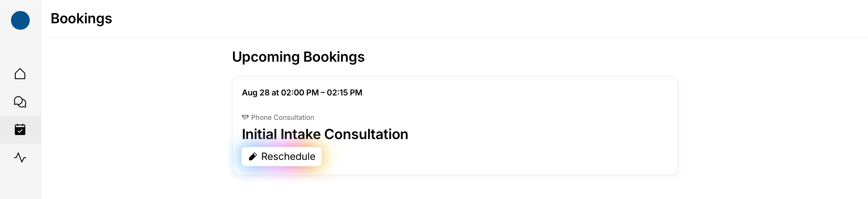
Task: Open the Activity pulse-line icon
Action: pyautogui.click(x=20, y=157)
